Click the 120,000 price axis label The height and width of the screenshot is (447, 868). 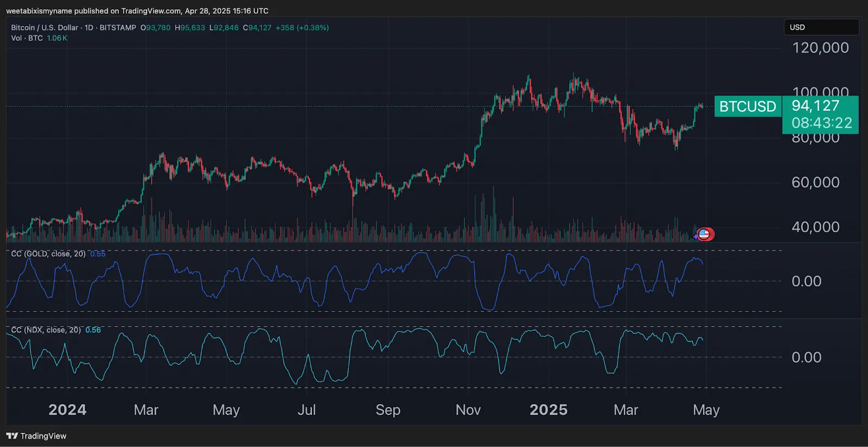[820, 48]
